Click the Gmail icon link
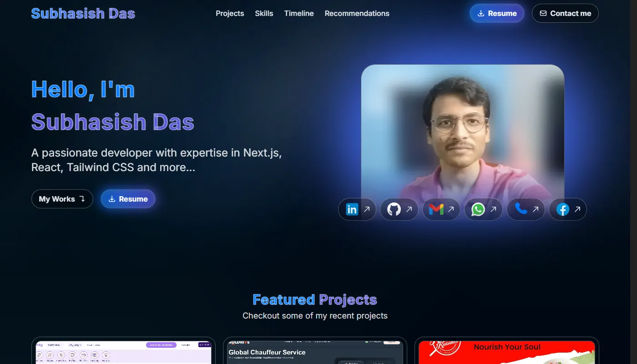 point(441,209)
